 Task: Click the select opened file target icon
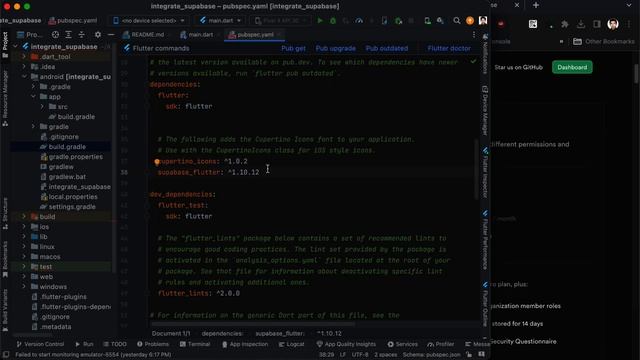tap(55, 35)
